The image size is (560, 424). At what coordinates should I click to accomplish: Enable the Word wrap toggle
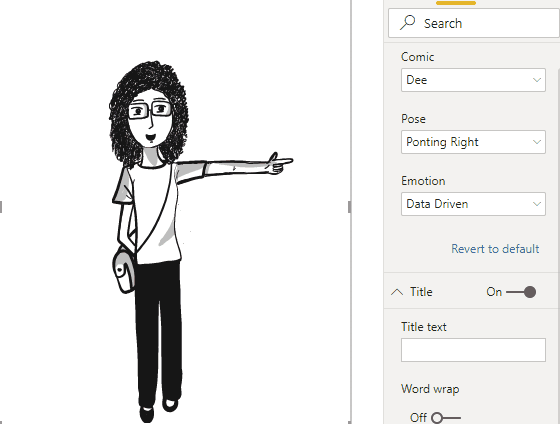pyautogui.click(x=445, y=417)
